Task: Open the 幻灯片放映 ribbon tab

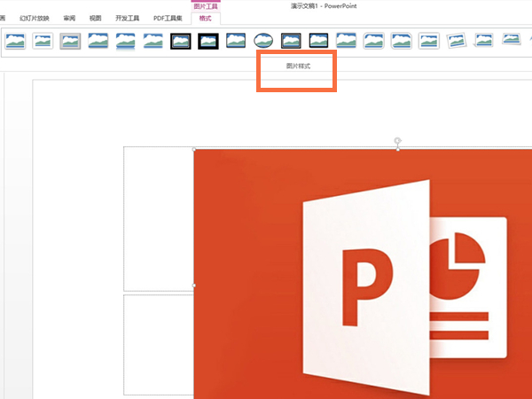Action: pos(35,18)
